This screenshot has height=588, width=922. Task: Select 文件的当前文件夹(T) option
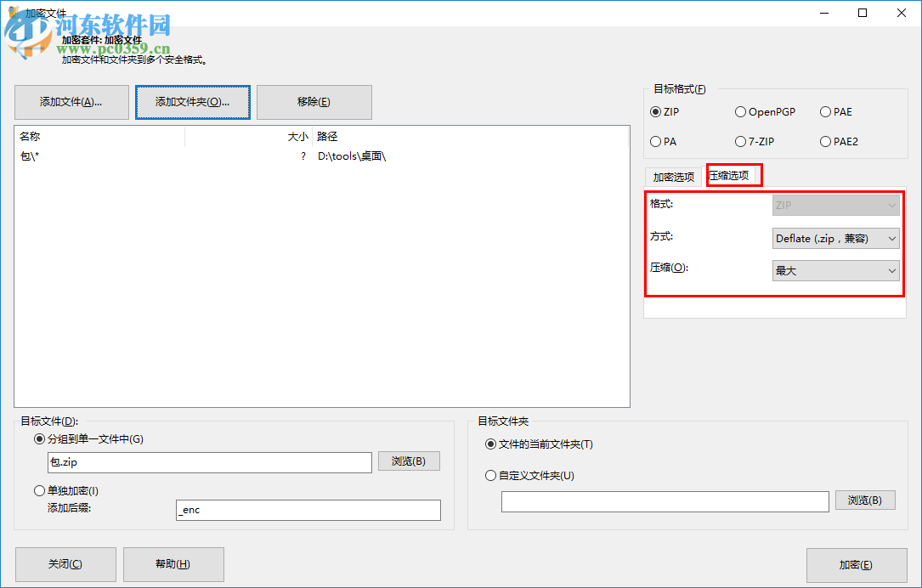490,444
